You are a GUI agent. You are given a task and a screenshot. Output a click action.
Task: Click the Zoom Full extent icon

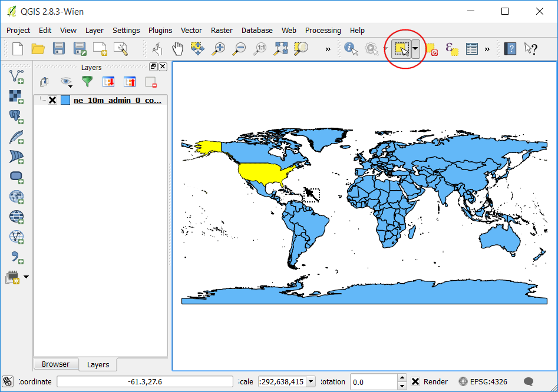280,49
